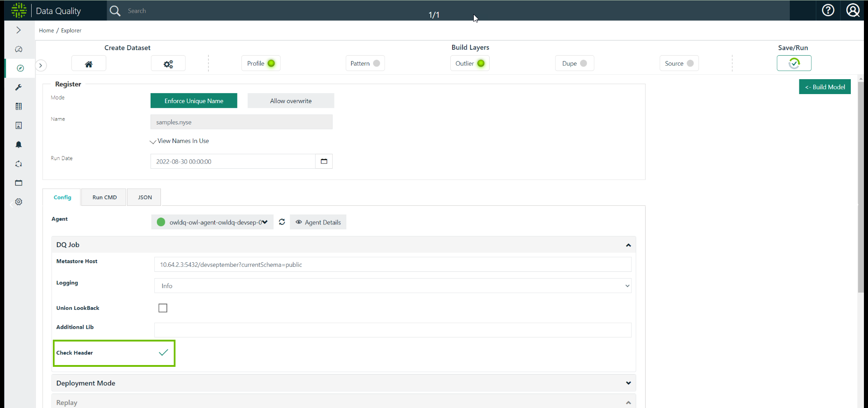Viewport: 868px width, 408px height.
Task: Click the Build Model button
Action: coord(825,87)
